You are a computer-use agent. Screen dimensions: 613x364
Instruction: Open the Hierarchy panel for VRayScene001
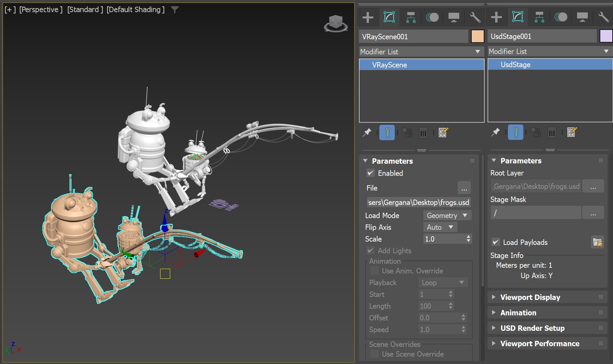click(410, 17)
